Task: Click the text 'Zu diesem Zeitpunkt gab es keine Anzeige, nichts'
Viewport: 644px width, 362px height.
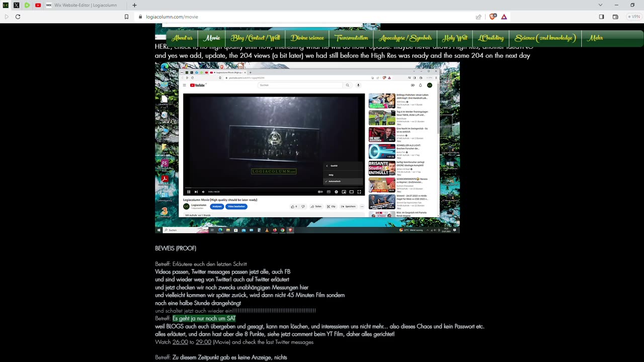Action: point(230,357)
